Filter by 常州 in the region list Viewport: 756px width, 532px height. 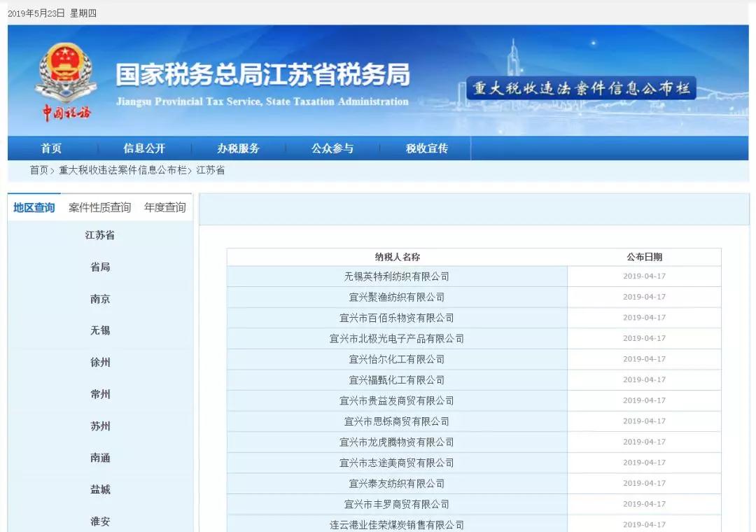[x=100, y=394]
